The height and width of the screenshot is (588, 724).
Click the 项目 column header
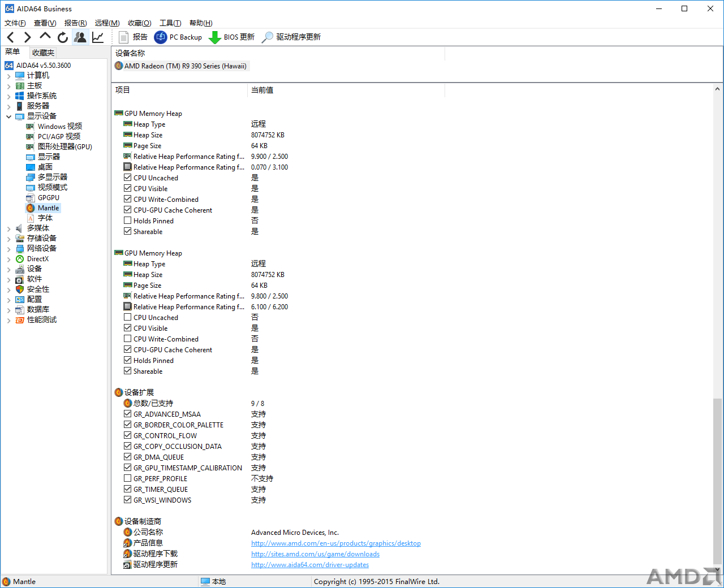179,90
